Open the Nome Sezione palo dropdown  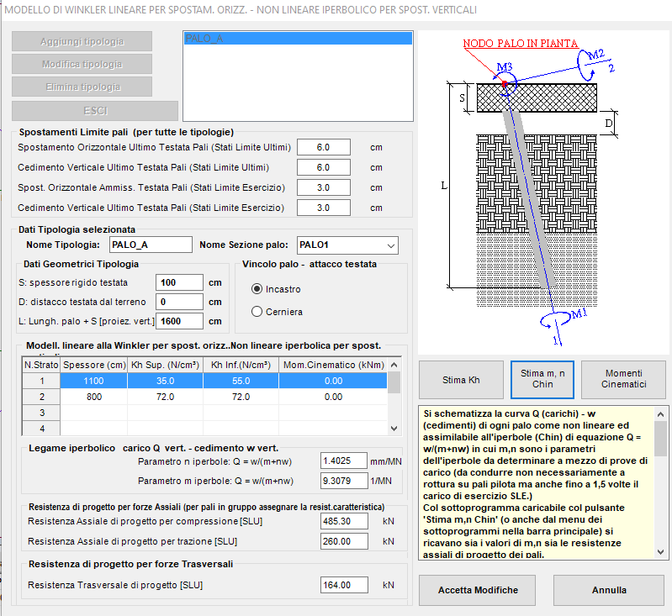coord(347,245)
